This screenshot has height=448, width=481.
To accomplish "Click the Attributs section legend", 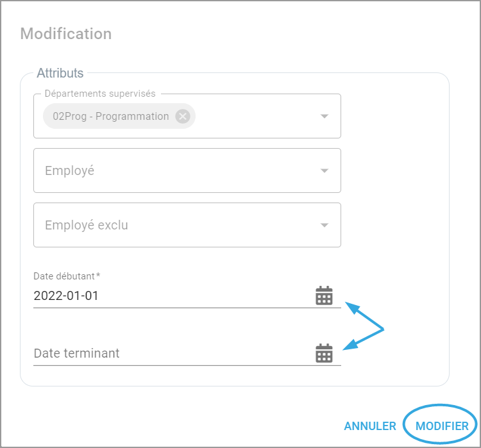I will (60, 74).
